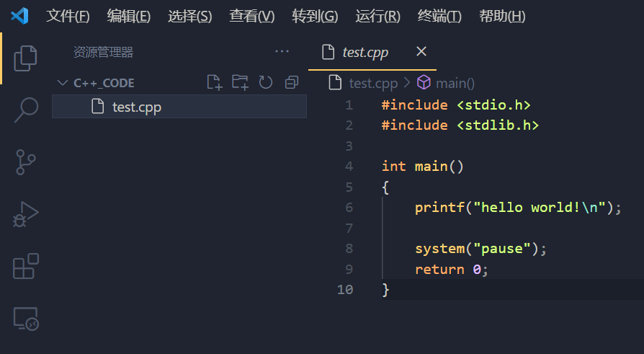
Task: Open the Run and Debug view
Action: (x=25, y=214)
